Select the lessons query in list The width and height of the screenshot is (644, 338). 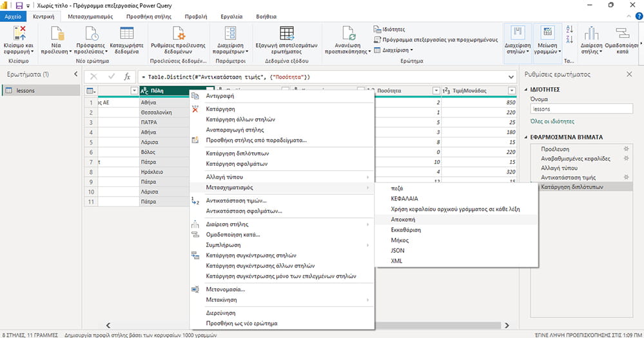[41, 90]
